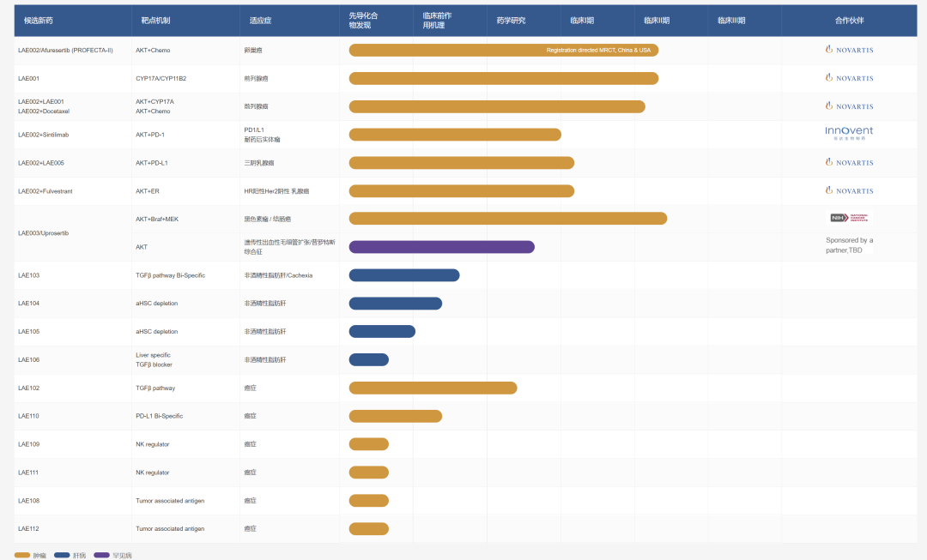Click "HR阳性Her2阴性 乳腺癌" indication
Screen dimensions: 927x560
(x=276, y=191)
